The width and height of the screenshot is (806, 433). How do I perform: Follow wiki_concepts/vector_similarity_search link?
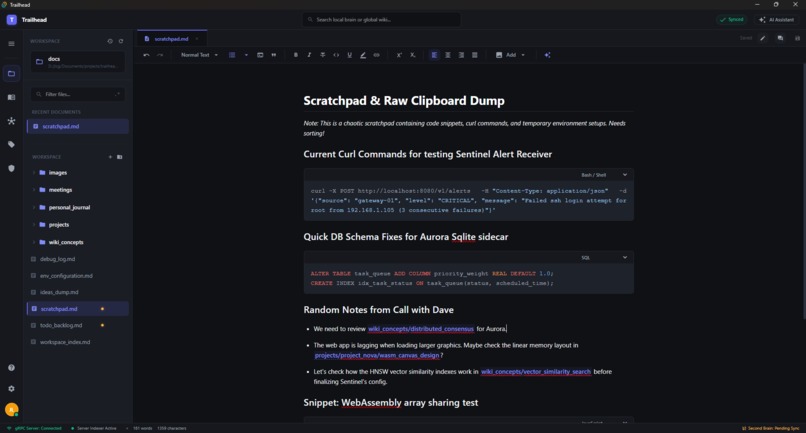[536, 372]
